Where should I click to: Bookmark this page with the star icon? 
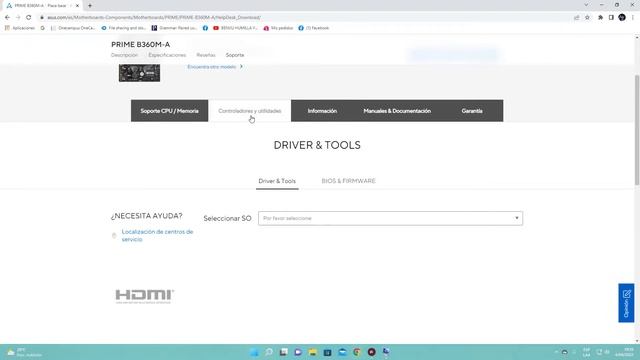(x=587, y=18)
